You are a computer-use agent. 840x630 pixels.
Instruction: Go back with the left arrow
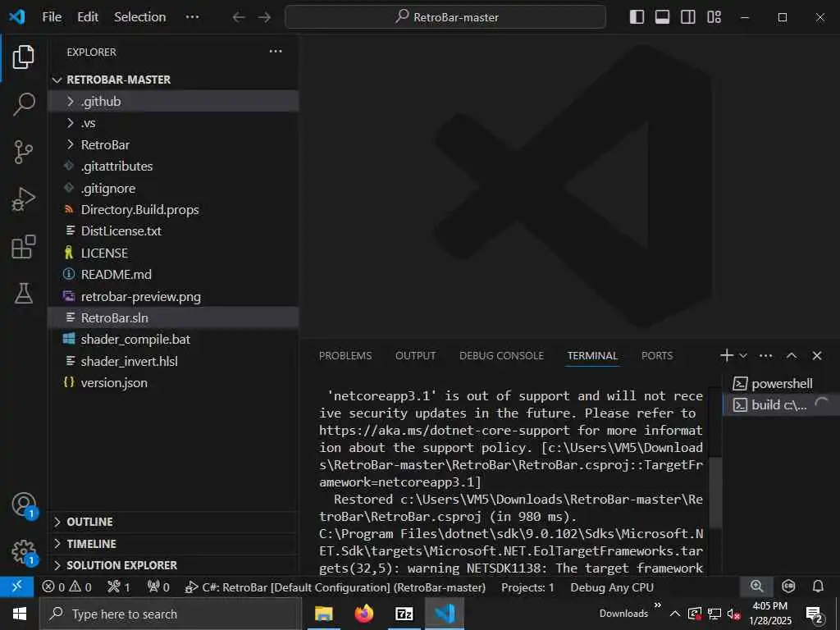[239, 17]
